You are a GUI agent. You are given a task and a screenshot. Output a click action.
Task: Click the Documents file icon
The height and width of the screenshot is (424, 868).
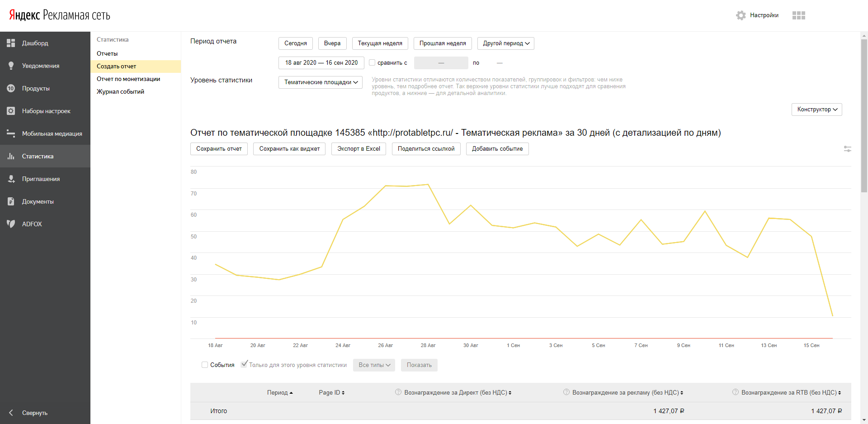point(11,201)
